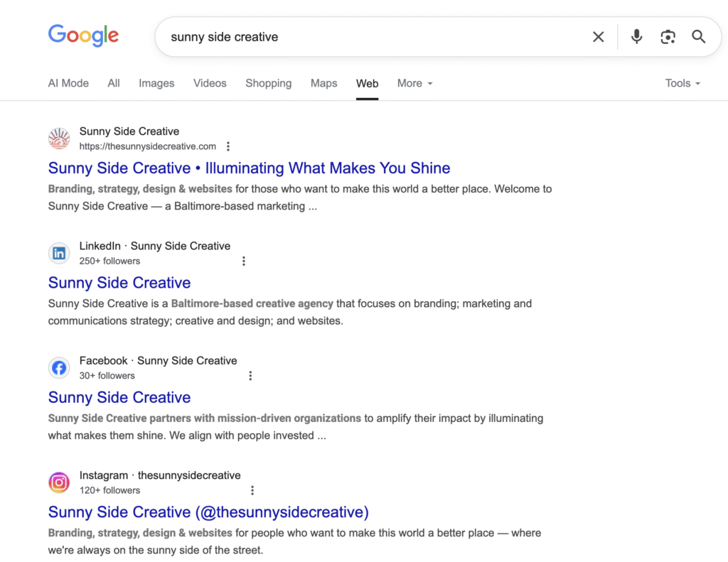Click the '250+ followers' text
728x562 pixels.
click(x=109, y=261)
